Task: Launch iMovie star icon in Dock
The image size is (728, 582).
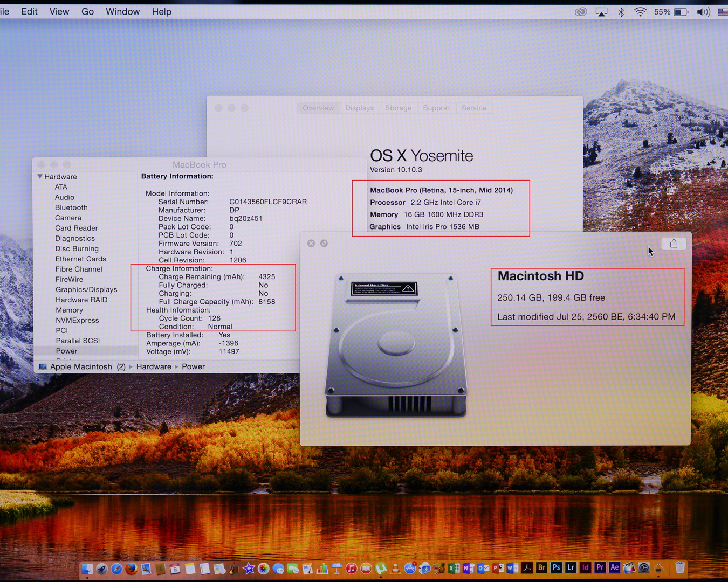Action: (249, 569)
